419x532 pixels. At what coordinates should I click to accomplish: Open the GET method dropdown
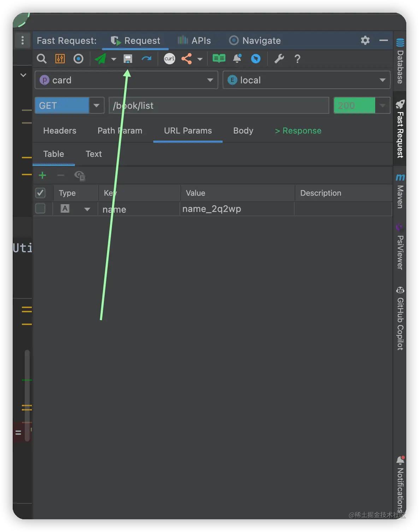(x=70, y=106)
